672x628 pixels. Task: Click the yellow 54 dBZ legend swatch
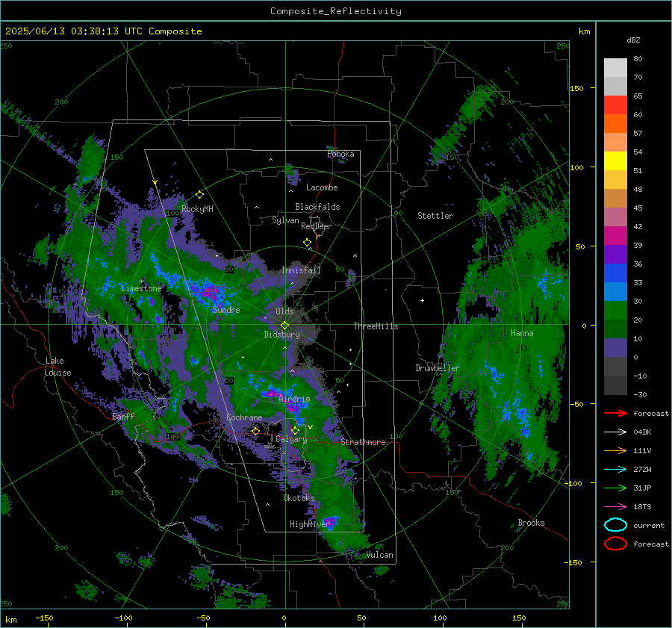point(615,161)
